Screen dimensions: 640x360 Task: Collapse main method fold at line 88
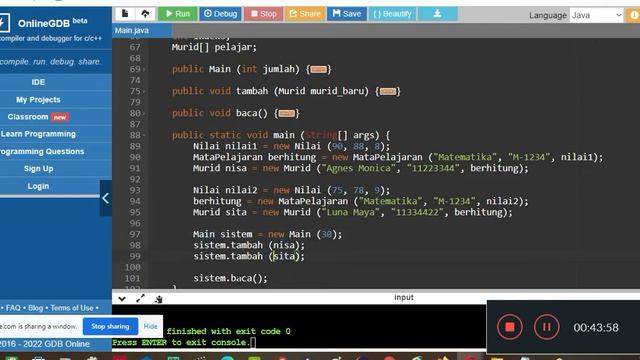coord(144,136)
